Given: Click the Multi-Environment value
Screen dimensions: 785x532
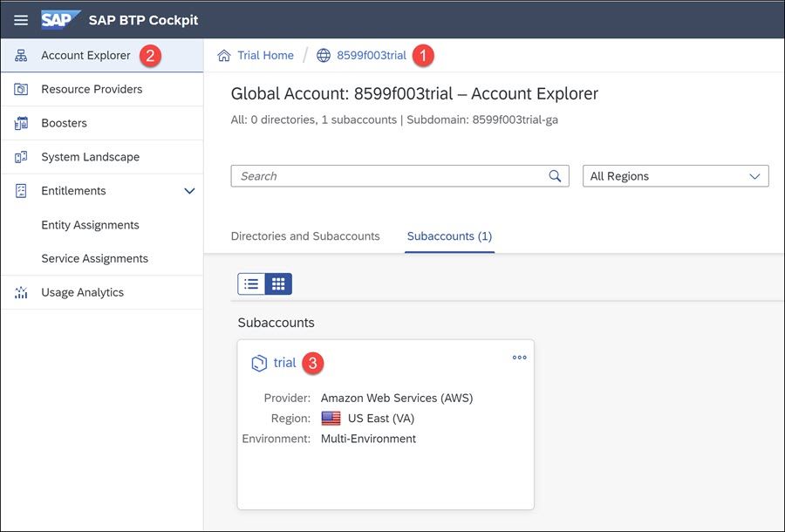Looking at the screenshot, I should point(368,439).
